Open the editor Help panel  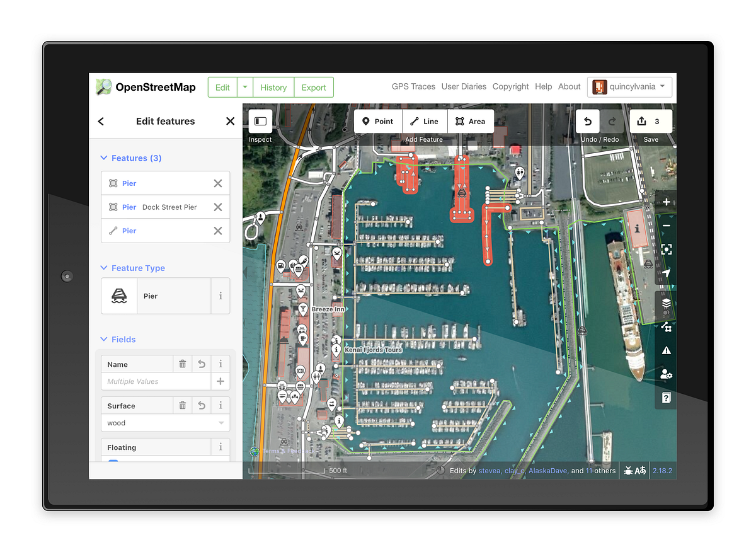666,398
